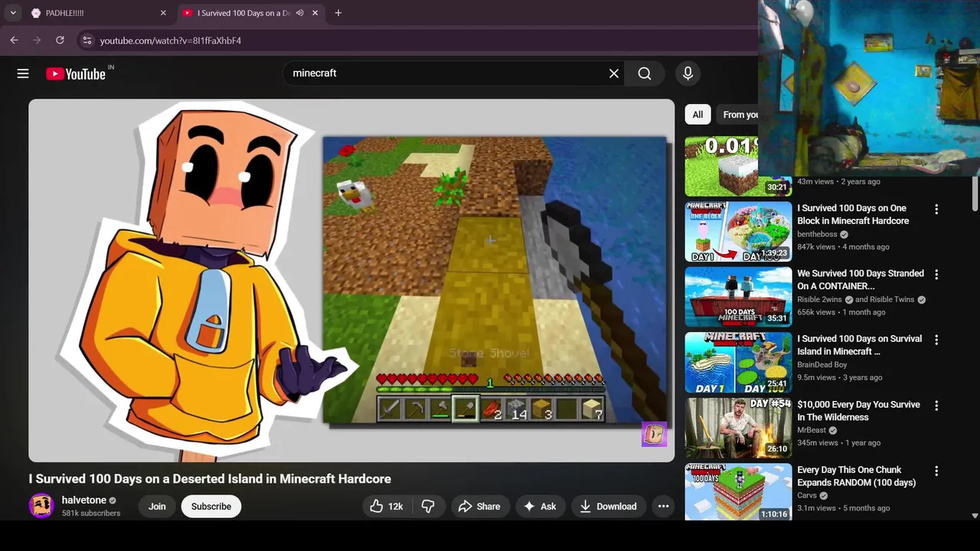Download the video
This screenshot has width=980, height=551.
[x=608, y=507]
